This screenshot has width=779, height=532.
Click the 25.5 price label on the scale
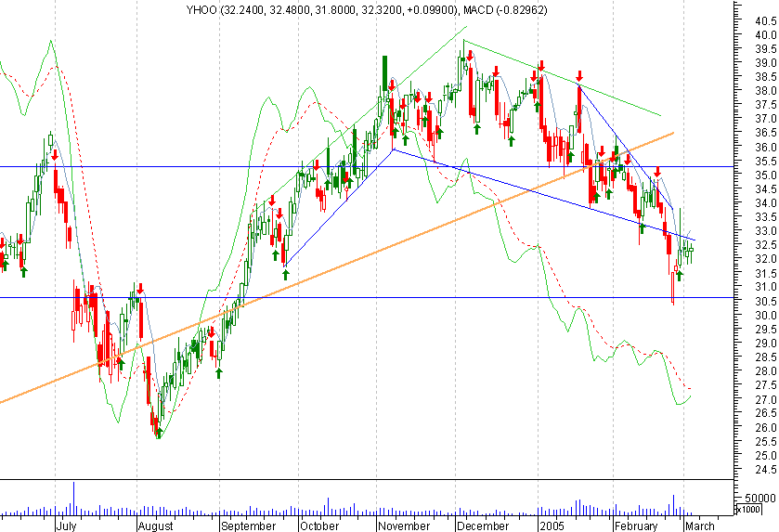766,441
